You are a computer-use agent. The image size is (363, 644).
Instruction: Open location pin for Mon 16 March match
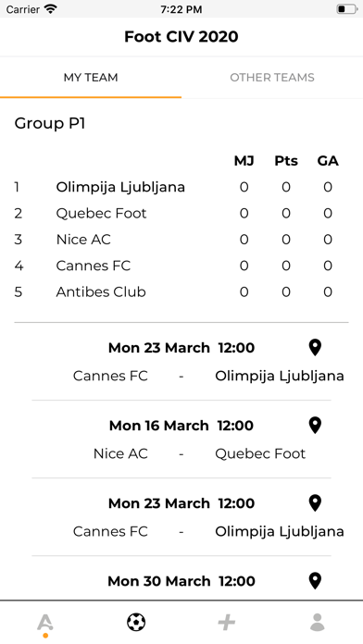pyautogui.click(x=315, y=425)
